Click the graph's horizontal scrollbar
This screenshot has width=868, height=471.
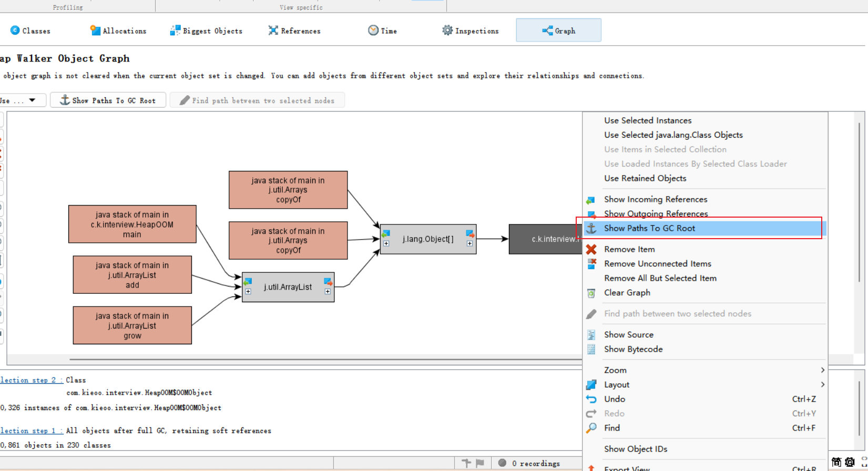pyautogui.click(x=315, y=360)
